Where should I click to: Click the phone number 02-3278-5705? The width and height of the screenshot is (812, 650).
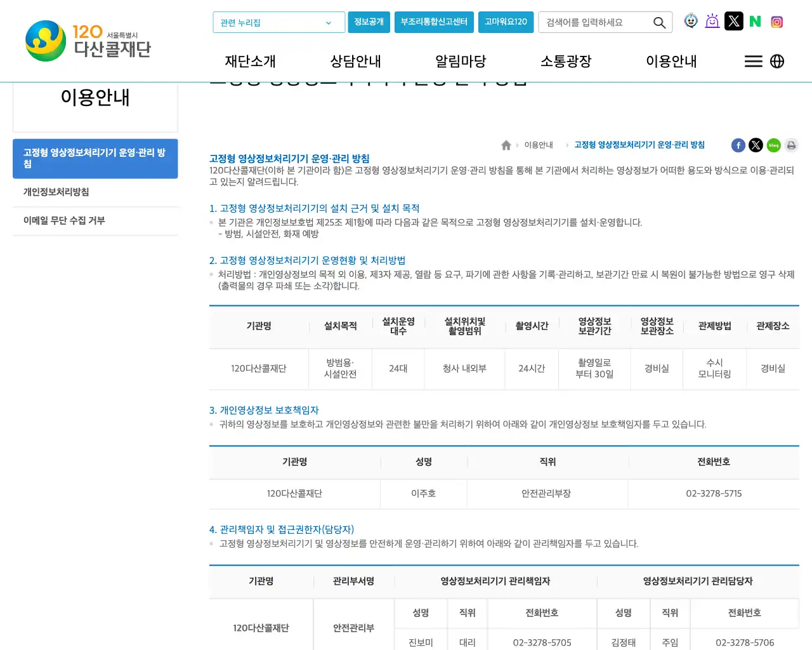click(542, 643)
